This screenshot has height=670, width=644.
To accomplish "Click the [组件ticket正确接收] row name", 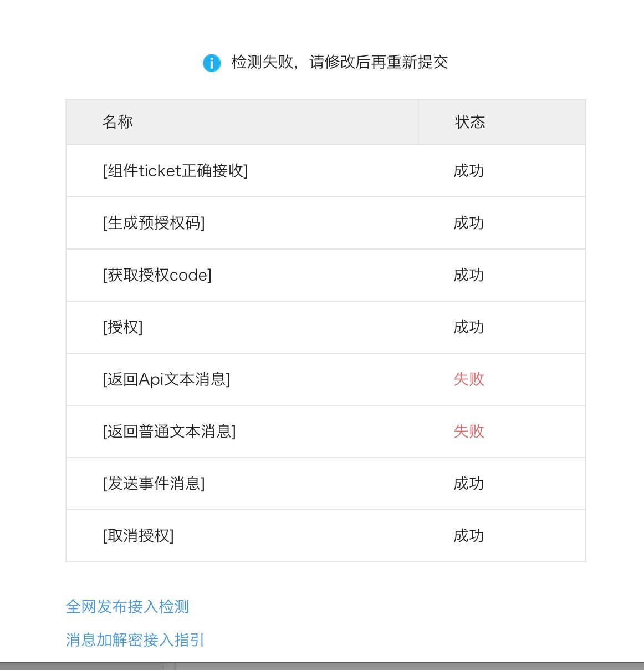I will (175, 171).
